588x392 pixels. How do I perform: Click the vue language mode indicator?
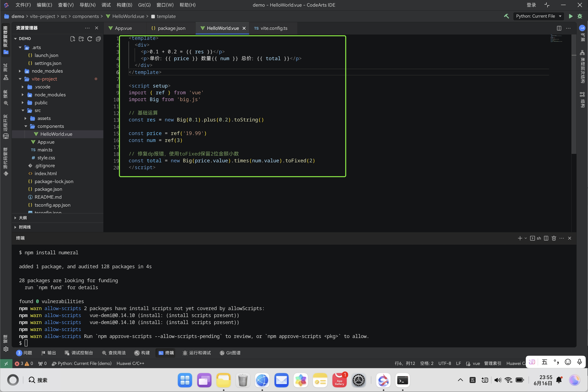click(x=476, y=363)
